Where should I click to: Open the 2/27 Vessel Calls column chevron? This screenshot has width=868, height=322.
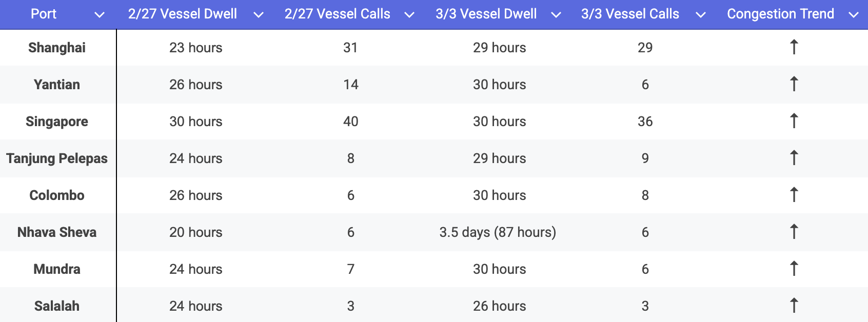coord(409,15)
